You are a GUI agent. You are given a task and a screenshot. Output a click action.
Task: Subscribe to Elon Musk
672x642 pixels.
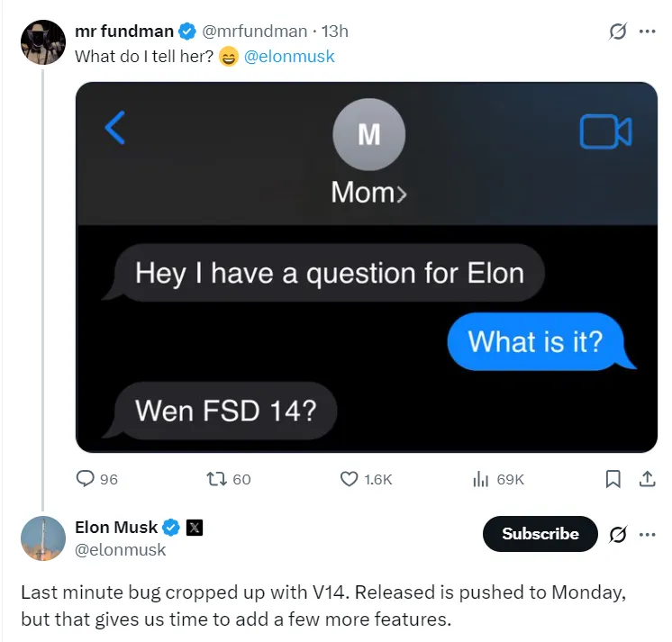click(540, 534)
